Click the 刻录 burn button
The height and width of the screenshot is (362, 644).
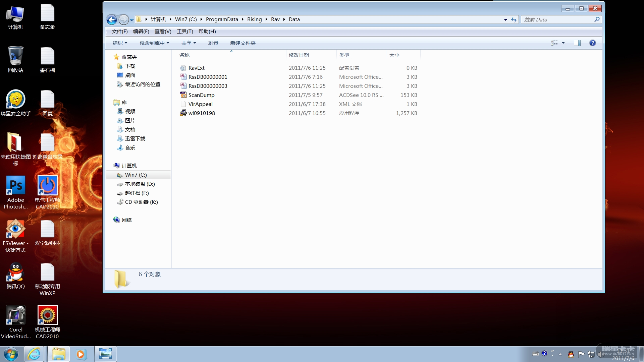[213, 43]
